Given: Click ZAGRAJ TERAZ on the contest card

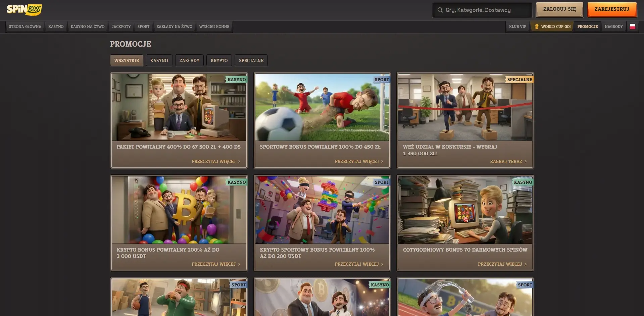Looking at the screenshot, I should tap(508, 161).
